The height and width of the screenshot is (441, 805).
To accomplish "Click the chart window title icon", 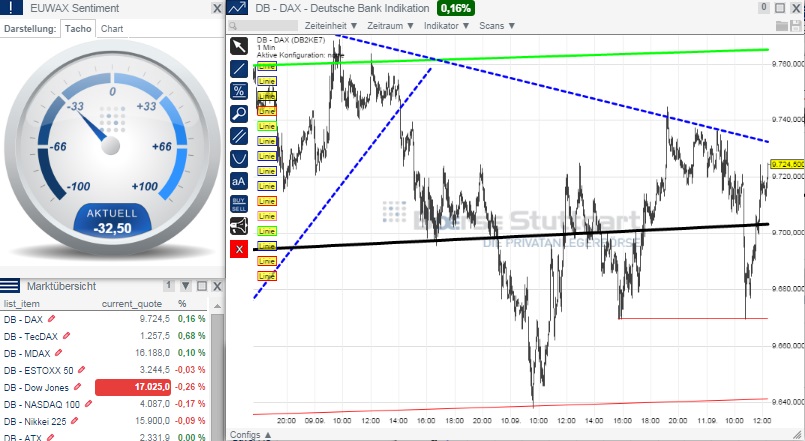I will [237, 8].
